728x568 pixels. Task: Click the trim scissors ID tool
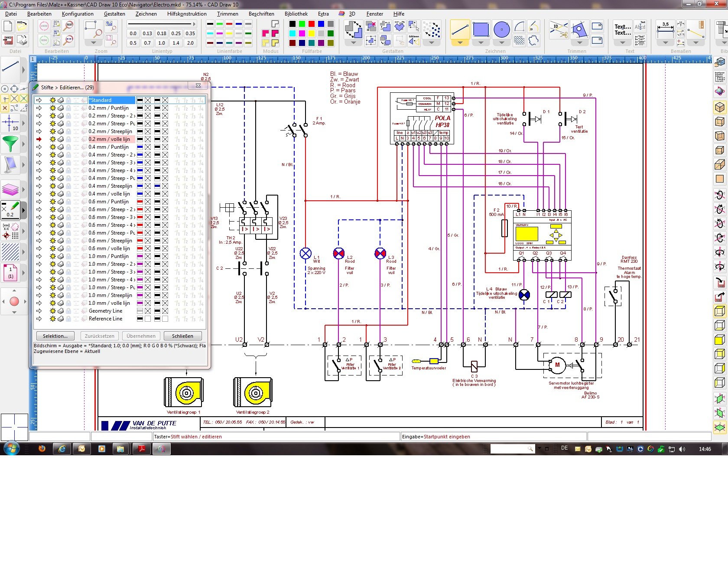(559, 29)
